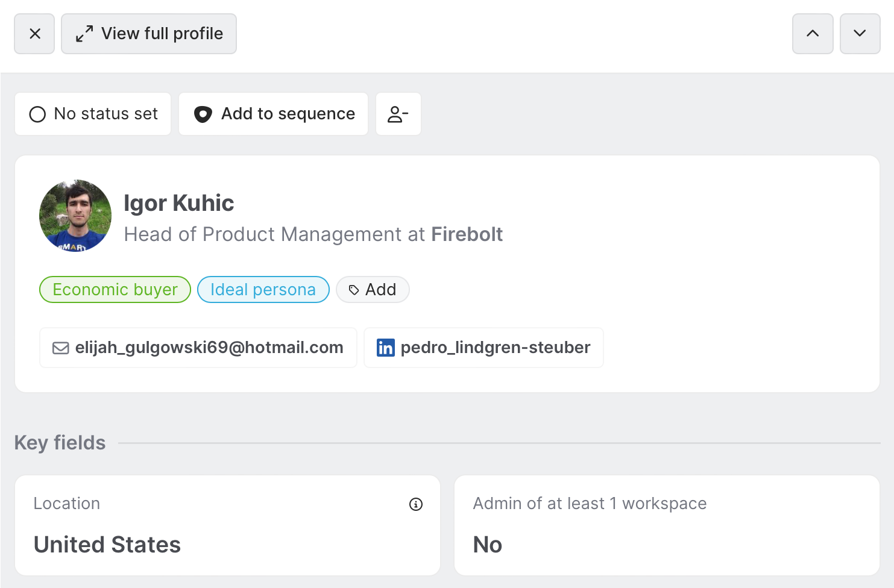Go to next profile with down chevron
This screenshot has width=894, height=588.
860,34
